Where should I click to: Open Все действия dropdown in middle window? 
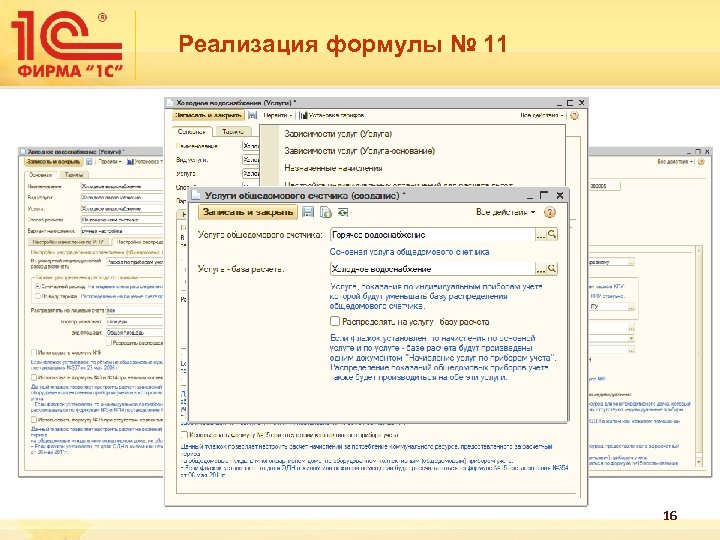[x=542, y=115]
